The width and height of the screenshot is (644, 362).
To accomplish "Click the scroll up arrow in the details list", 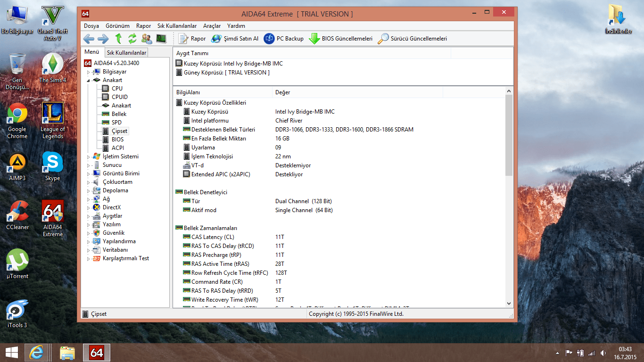I will [x=509, y=91].
